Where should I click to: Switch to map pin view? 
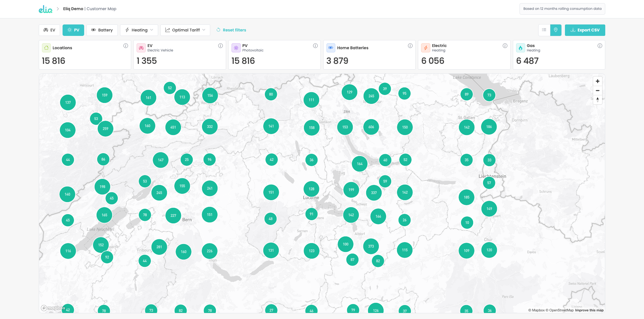point(556,30)
